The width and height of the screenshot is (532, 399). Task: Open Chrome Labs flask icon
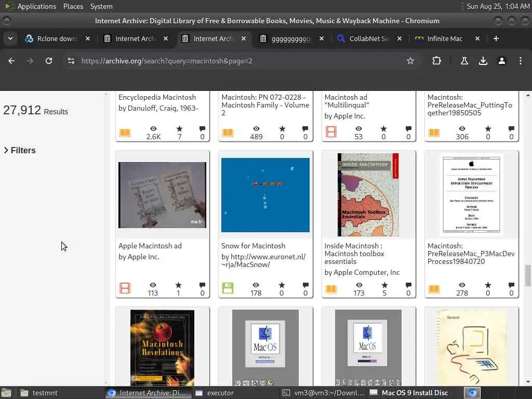(464, 61)
